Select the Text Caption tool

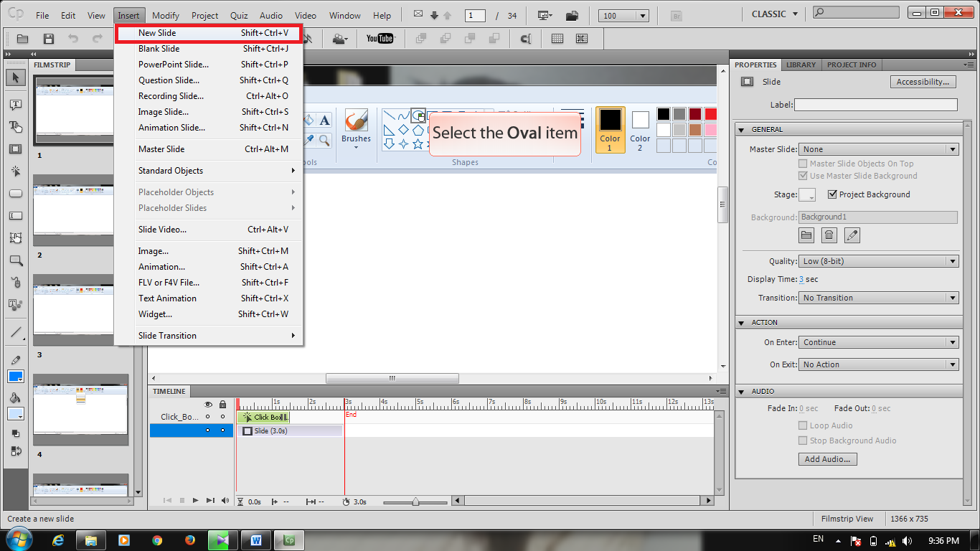point(16,105)
